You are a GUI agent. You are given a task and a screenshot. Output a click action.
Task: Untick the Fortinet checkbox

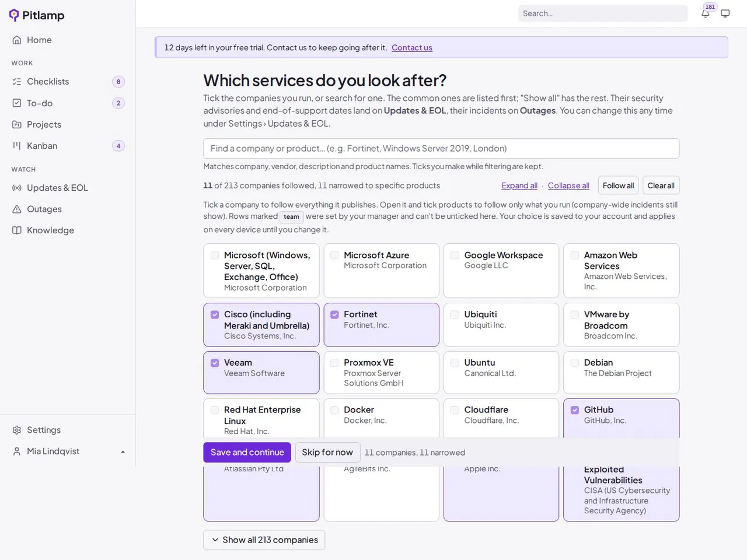334,314
